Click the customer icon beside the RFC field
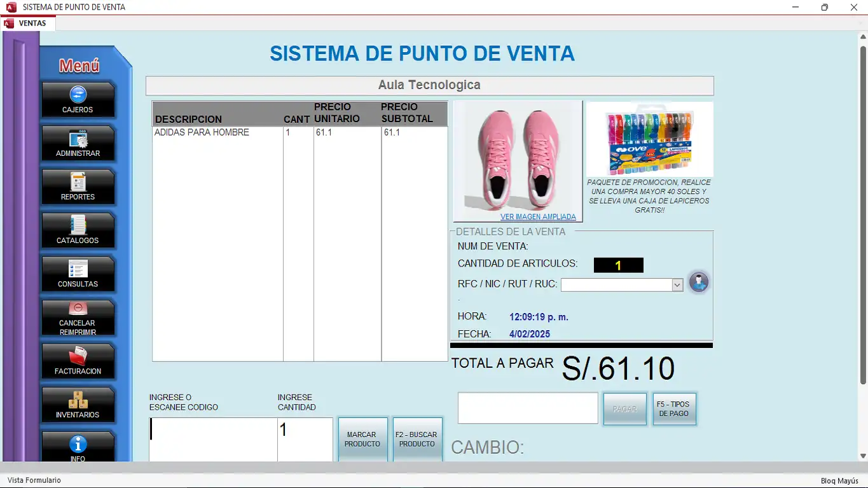Viewport: 868px width, 488px height. pos(698,282)
